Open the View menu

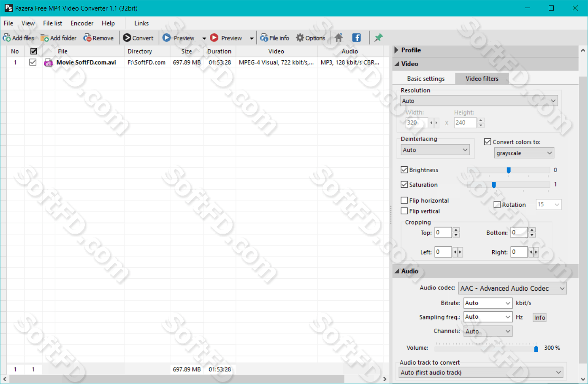pyautogui.click(x=28, y=23)
